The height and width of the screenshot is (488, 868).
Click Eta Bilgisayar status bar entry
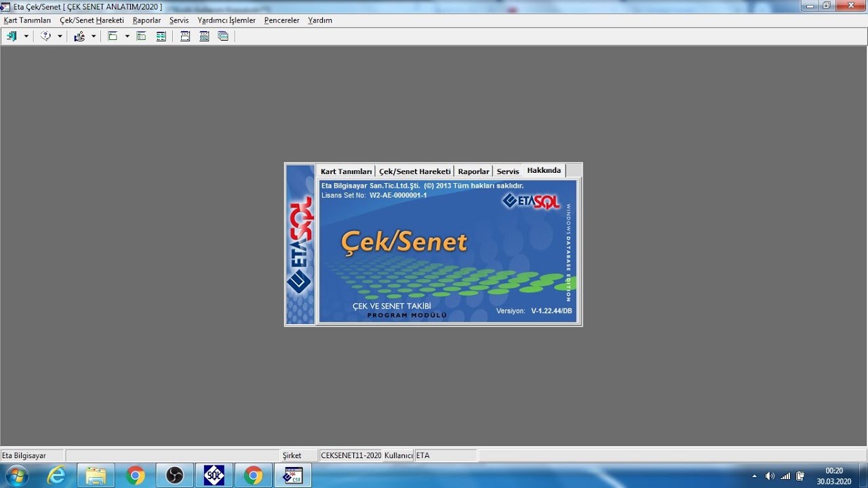click(x=33, y=455)
